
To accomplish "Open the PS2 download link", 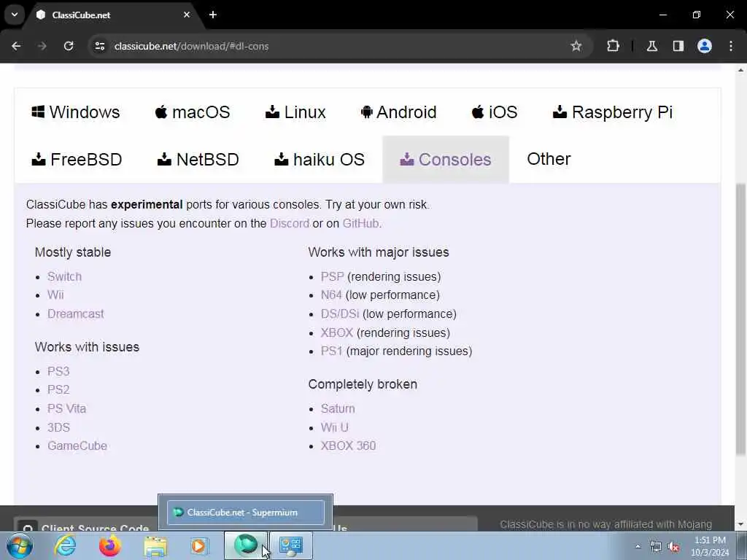I will pos(58,390).
